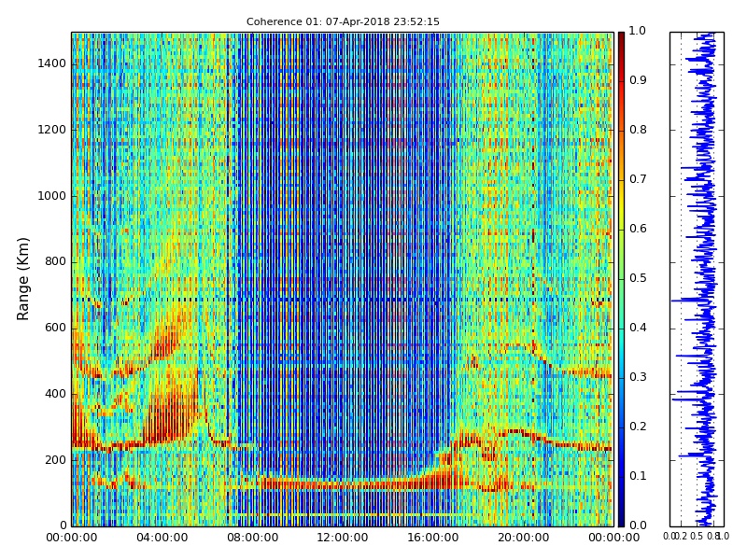
Task: Click the colorbar 0.5 tick label
Action: 638,278
